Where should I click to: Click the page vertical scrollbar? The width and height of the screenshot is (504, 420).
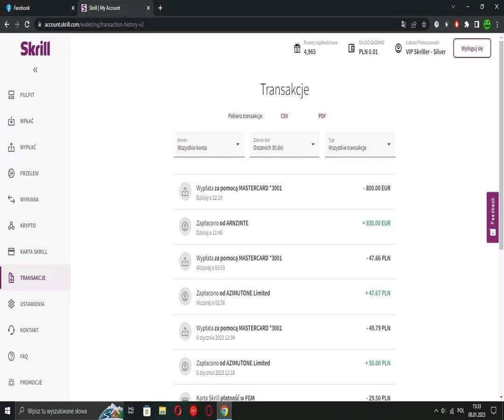click(501, 144)
